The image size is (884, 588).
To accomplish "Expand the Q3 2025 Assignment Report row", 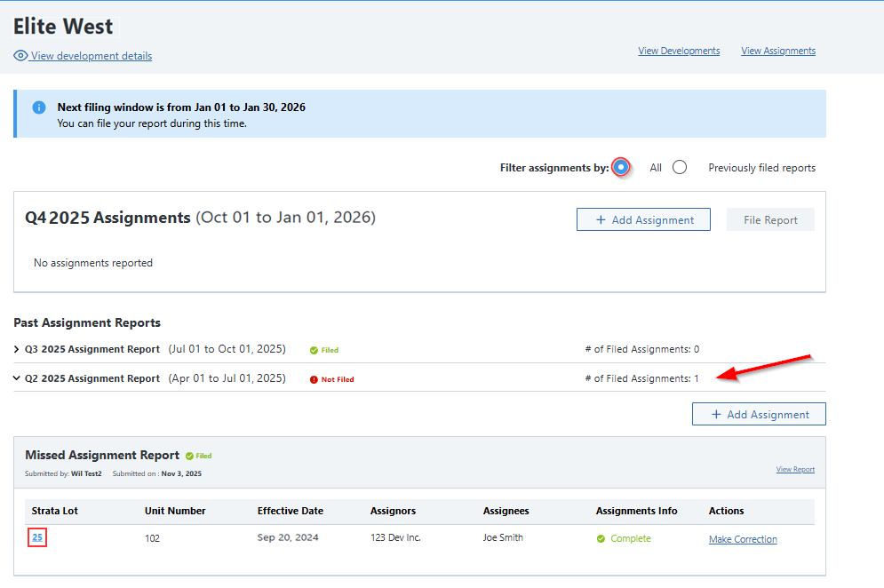I will 17,350.
